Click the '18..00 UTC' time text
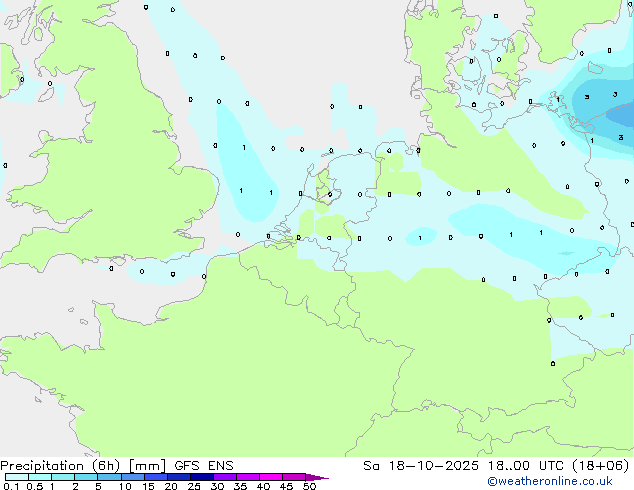This screenshot has height=490, width=634. [x=525, y=466]
